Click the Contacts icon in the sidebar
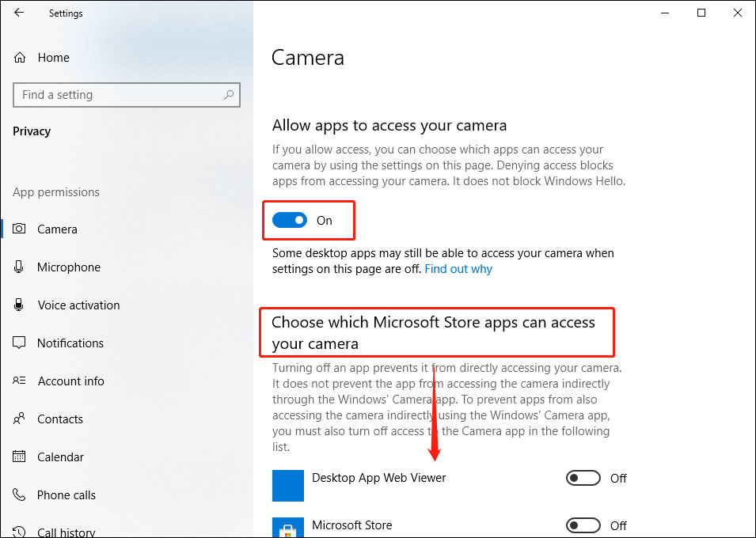The image size is (756, 538). pos(17,419)
